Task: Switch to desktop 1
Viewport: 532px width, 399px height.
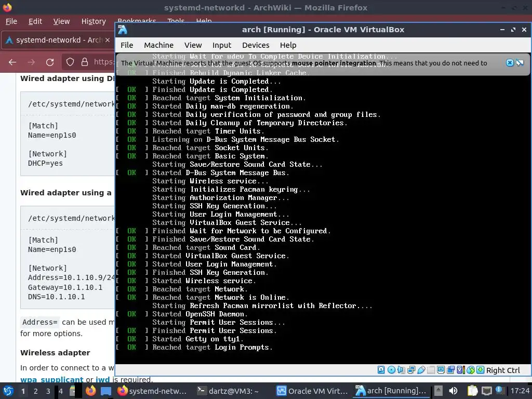Action: click(x=23, y=391)
